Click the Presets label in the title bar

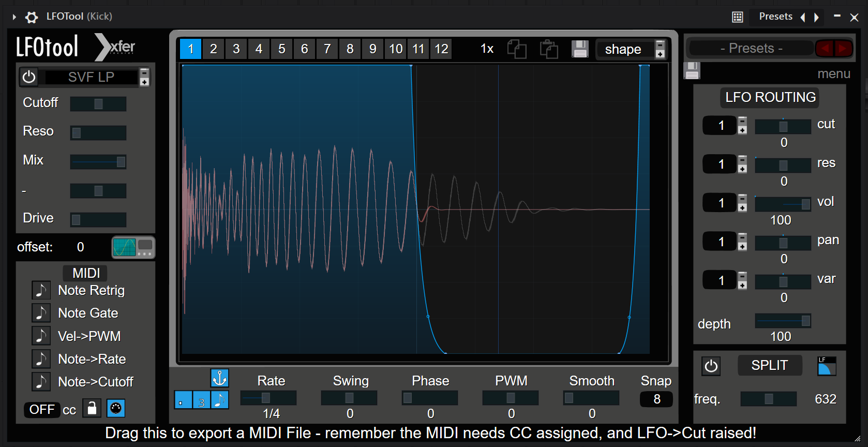775,17
